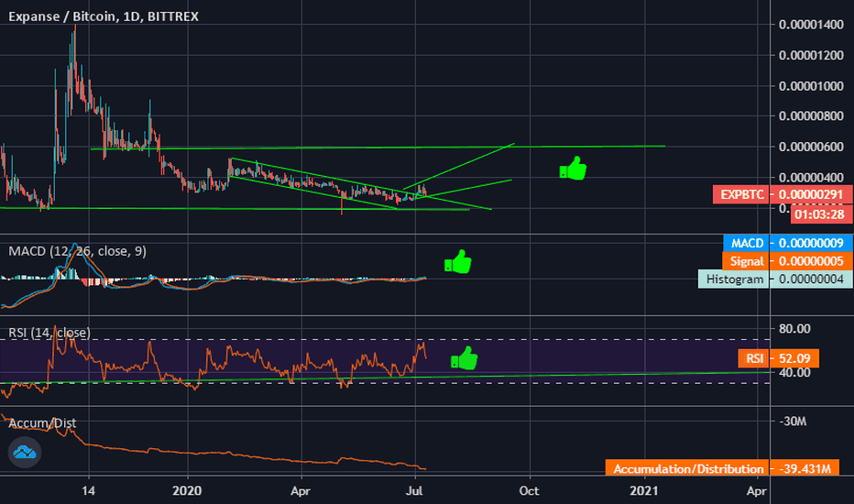
Task: Click the Apr label after 2021 on time axis
Action: [x=757, y=491]
